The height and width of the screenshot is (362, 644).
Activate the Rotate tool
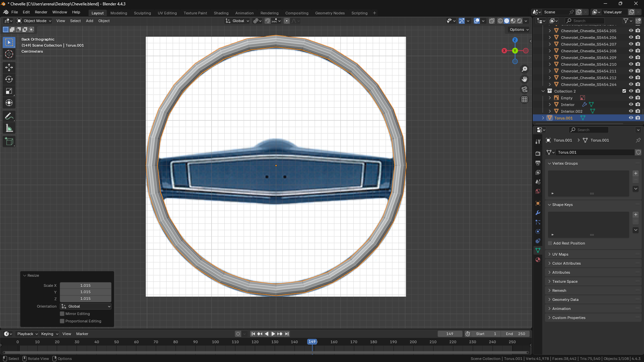coord(9,79)
